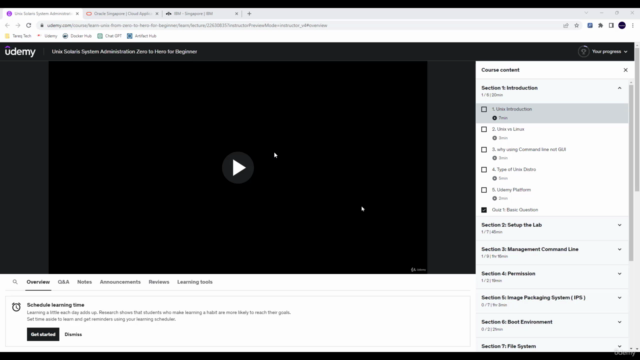Open lecture 5 Udemy Platform
The height and width of the screenshot is (360, 640).
pos(552,193)
